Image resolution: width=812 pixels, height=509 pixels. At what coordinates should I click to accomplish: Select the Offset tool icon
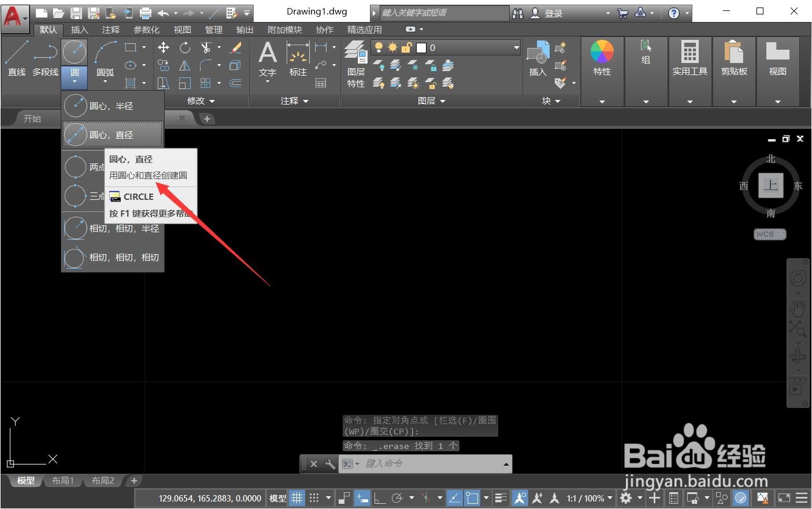coord(236,83)
